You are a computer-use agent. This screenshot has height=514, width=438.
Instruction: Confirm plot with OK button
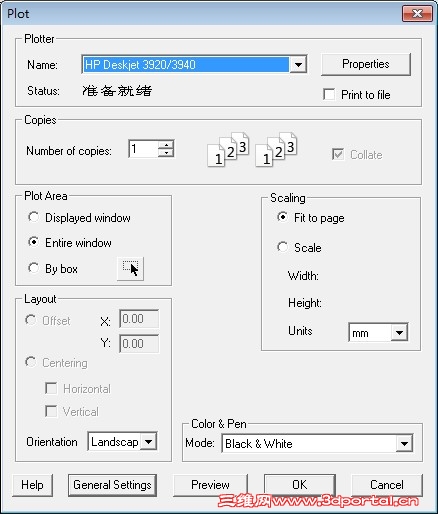(300, 485)
